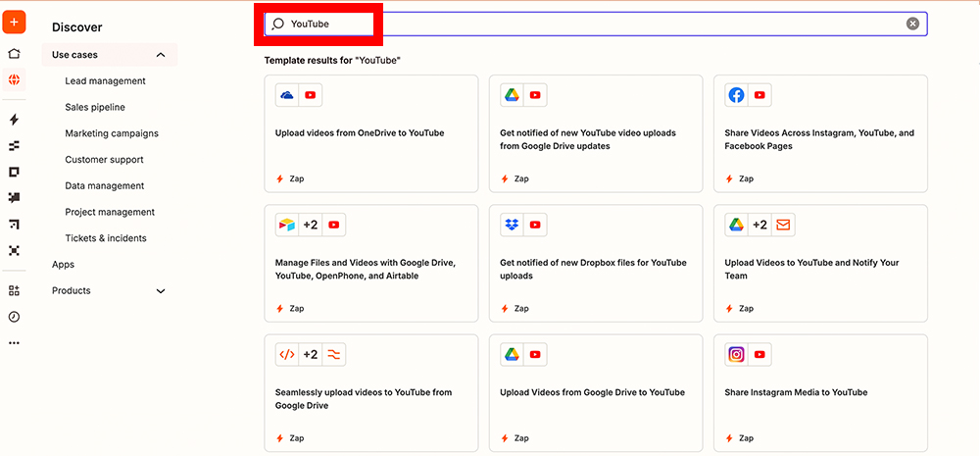Open the Canvas sidebar icon
The height and width of the screenshot is (456, 980).
(14, 224)
